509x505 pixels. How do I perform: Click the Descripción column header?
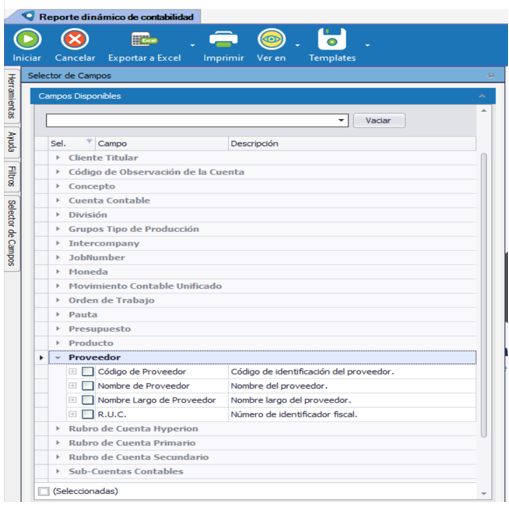[352, 144]
